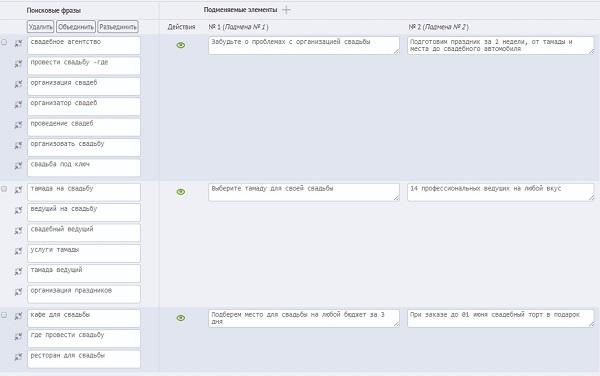Click the field Забудьте о проблемах с организацией

click(304, 45)
